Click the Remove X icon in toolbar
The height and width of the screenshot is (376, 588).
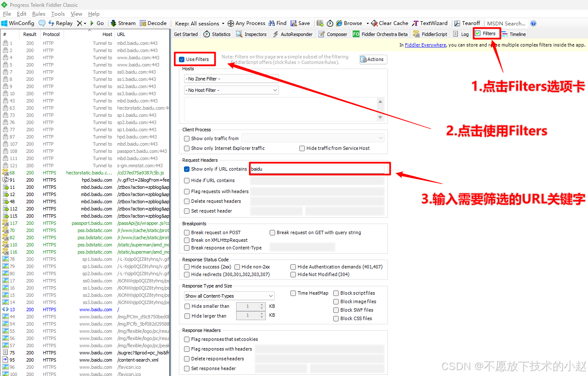click(79, 23)
